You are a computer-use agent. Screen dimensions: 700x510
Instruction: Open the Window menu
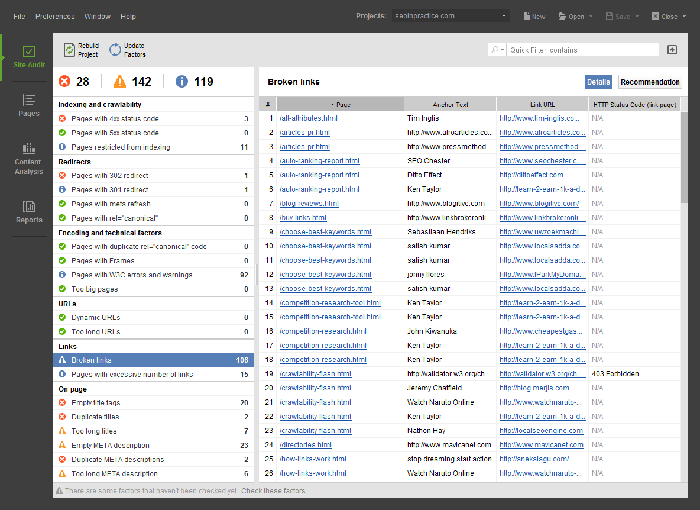(97, 16)
